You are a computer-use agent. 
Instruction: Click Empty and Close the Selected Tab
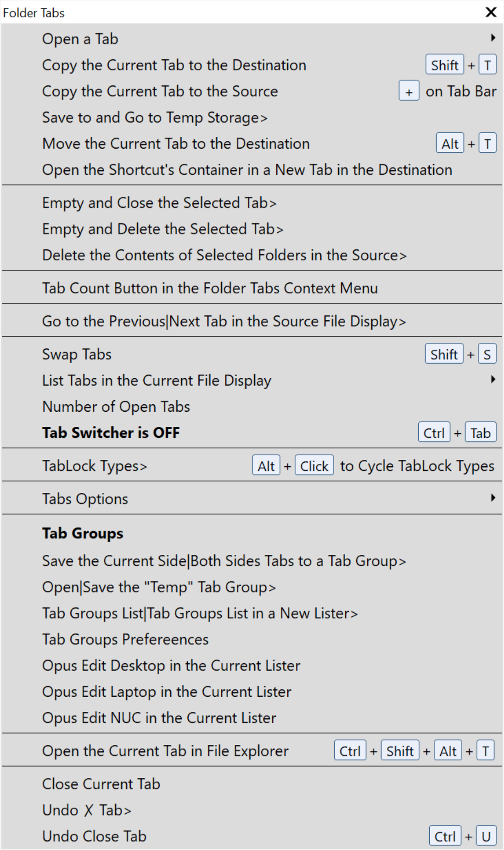pos(159,203)
